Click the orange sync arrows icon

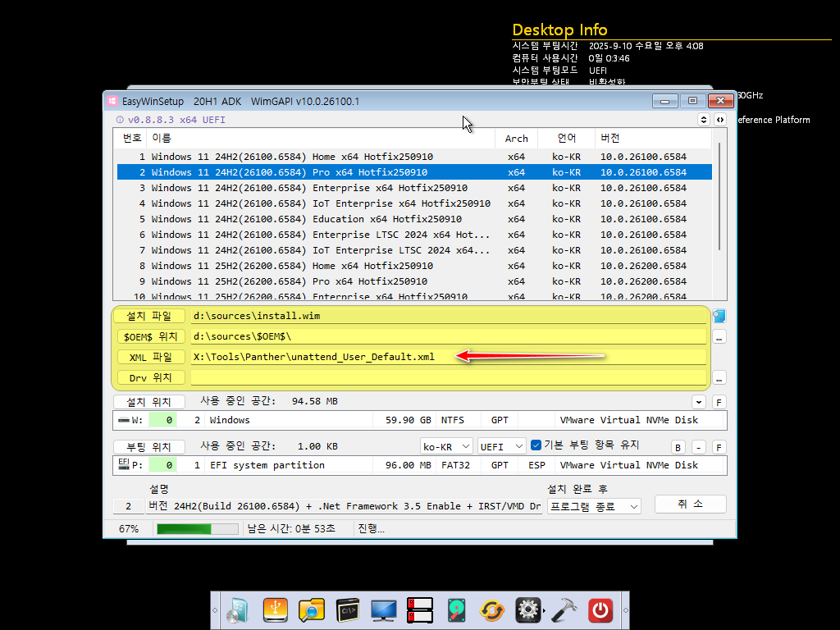[492, 610]
